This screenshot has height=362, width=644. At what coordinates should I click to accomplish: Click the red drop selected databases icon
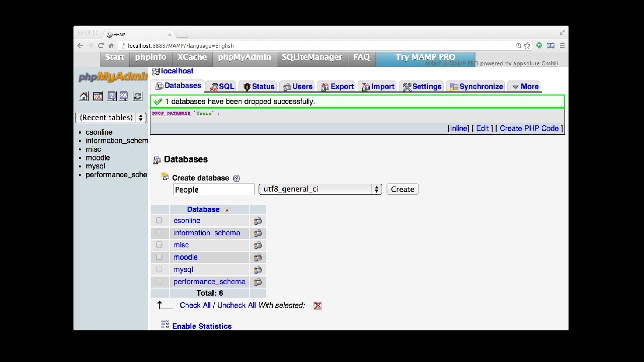coord(317,306)
